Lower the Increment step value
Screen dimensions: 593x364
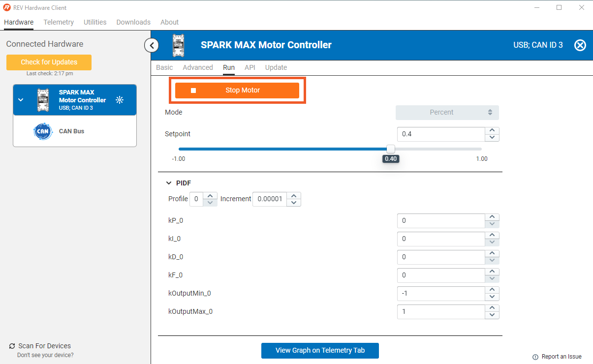(x=294, y=202)
